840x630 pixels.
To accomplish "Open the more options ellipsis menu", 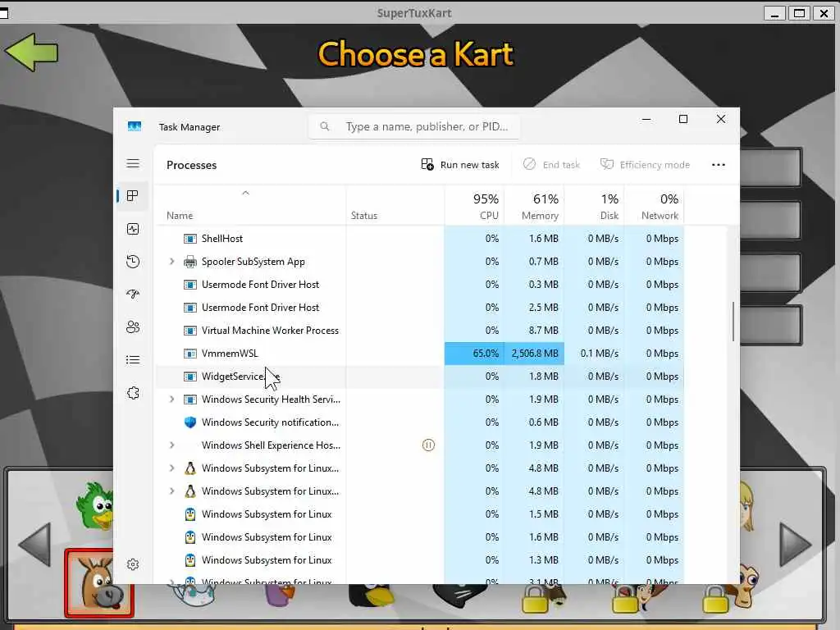I will pos(719,164).
